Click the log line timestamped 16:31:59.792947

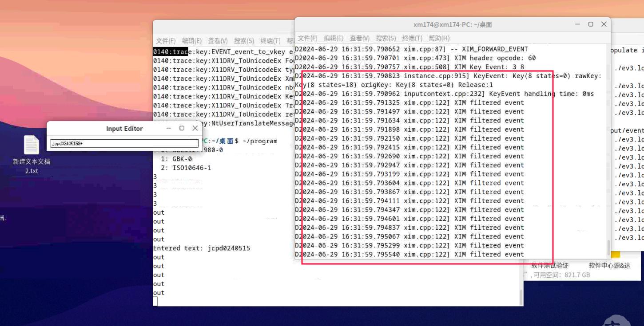pyautogui.click(x=409, y=165)
